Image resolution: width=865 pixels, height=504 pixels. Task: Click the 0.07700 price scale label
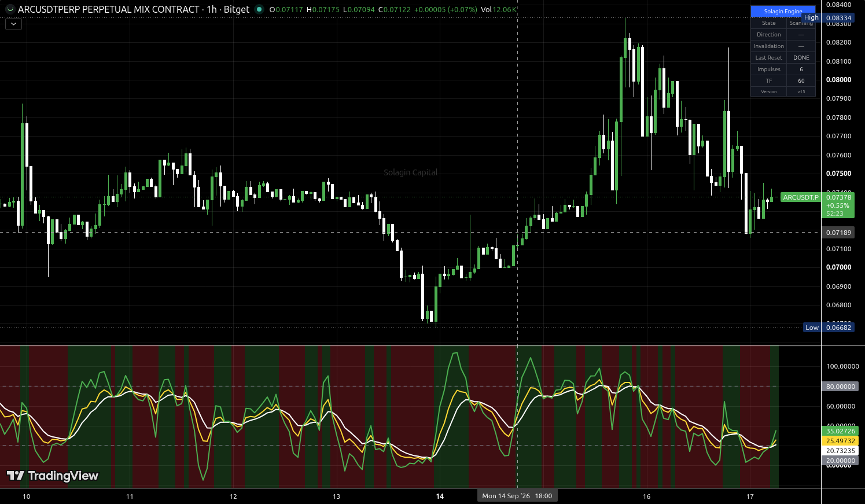point(838,136)
